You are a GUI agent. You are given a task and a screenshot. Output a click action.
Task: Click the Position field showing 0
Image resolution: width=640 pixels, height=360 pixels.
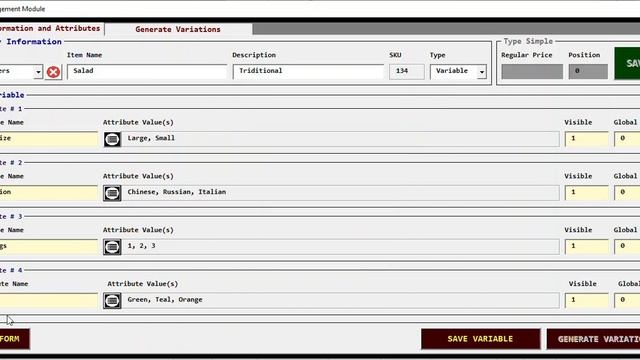coord(588,71)
